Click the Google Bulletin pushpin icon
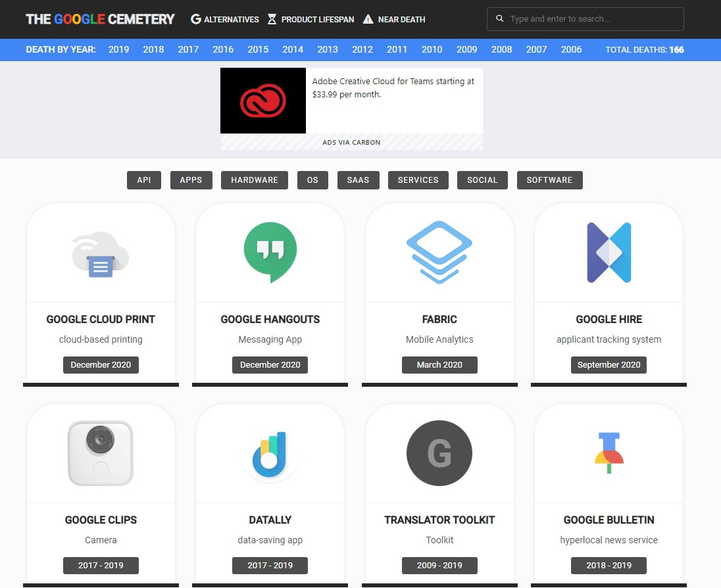The height and width of the screenshot is (588, 721). pos(609,453)
